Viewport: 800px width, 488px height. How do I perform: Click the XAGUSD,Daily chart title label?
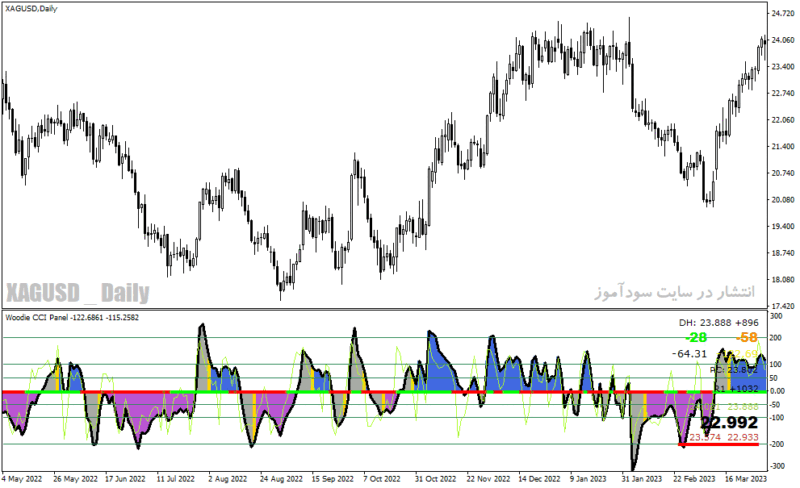pyautogui.click(x=31, y=9)
